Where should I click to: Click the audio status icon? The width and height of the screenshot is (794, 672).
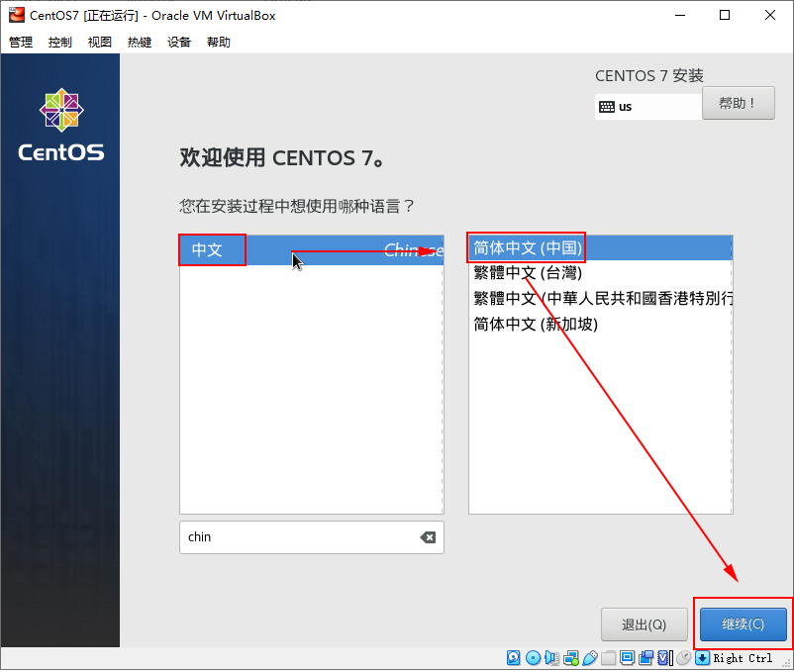click(552, 657)
